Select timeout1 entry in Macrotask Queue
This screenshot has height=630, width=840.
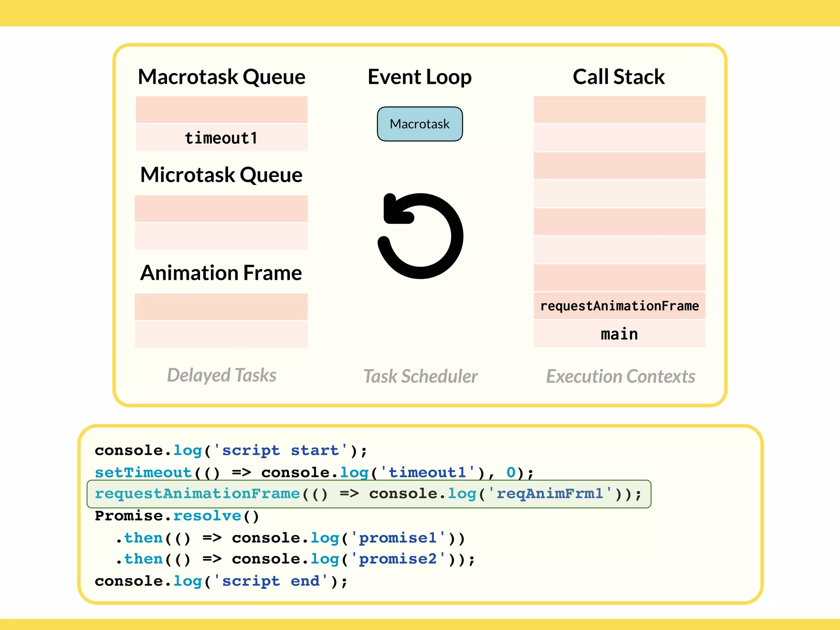coord(221,138)
